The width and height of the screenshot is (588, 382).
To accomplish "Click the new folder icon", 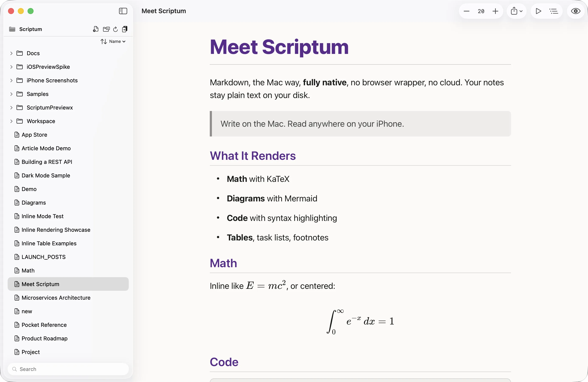I will point(106,29).
